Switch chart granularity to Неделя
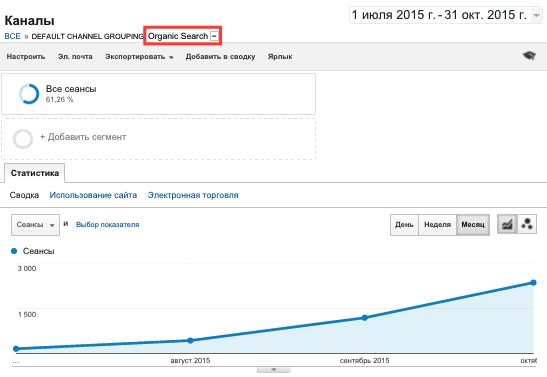Image resolution: width=547 pixels, height=377 pixels. 437,225
